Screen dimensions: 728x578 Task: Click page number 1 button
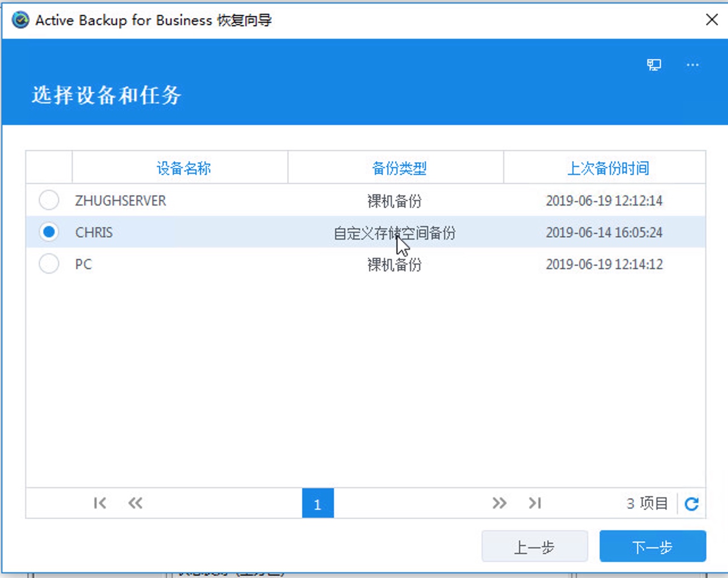click(317, 503)
